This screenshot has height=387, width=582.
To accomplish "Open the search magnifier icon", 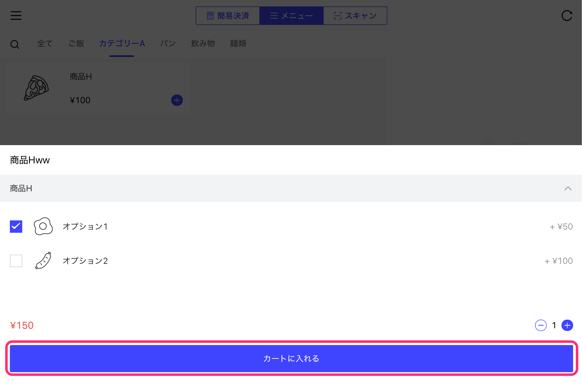I will click(x=14, y=45).
